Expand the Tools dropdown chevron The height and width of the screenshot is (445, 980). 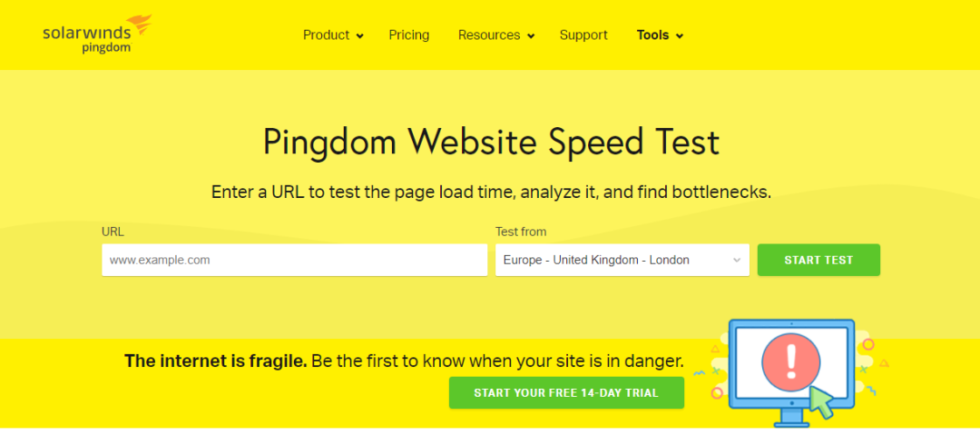tap(680, 36)
